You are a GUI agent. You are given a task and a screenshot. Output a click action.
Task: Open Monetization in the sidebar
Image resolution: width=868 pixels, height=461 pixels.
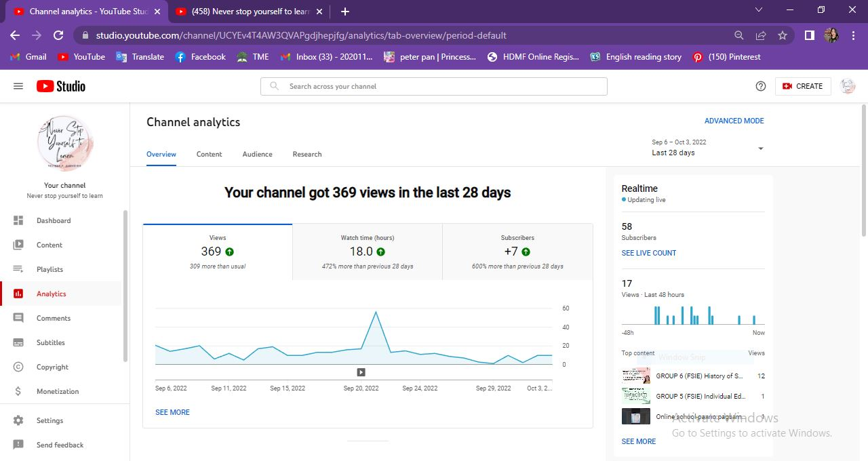(x=61, y=391)
